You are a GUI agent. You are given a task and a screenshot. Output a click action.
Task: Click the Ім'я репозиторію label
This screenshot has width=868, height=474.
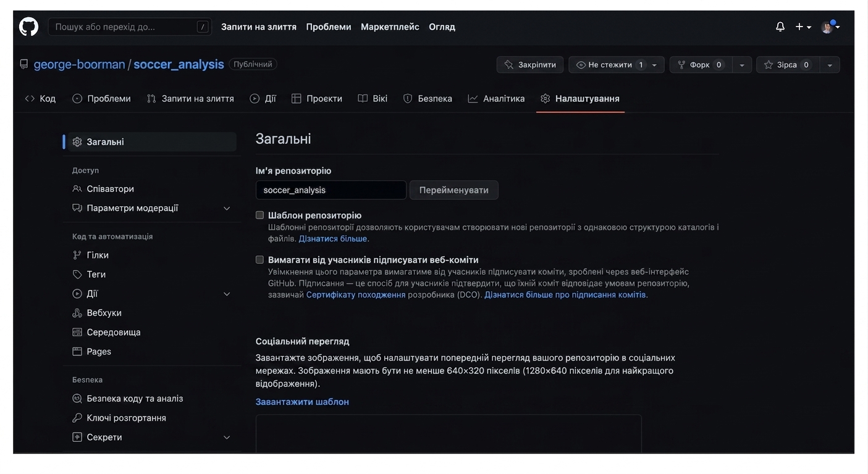tap(293, 171)
